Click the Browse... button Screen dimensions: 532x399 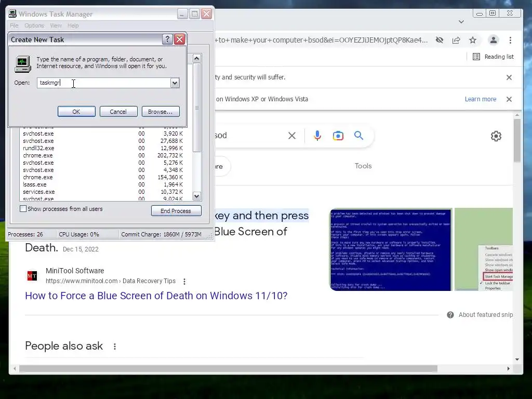pos(161,112)
